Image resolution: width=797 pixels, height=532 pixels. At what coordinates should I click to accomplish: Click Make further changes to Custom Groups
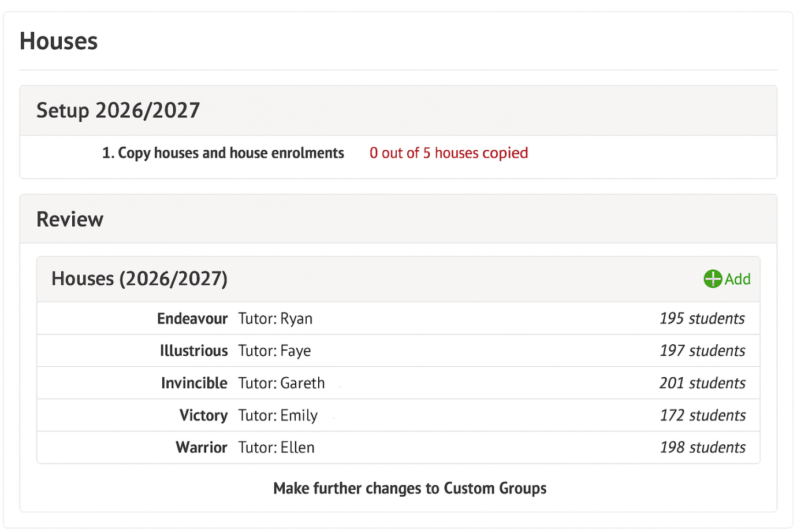[x=409, y=489]
